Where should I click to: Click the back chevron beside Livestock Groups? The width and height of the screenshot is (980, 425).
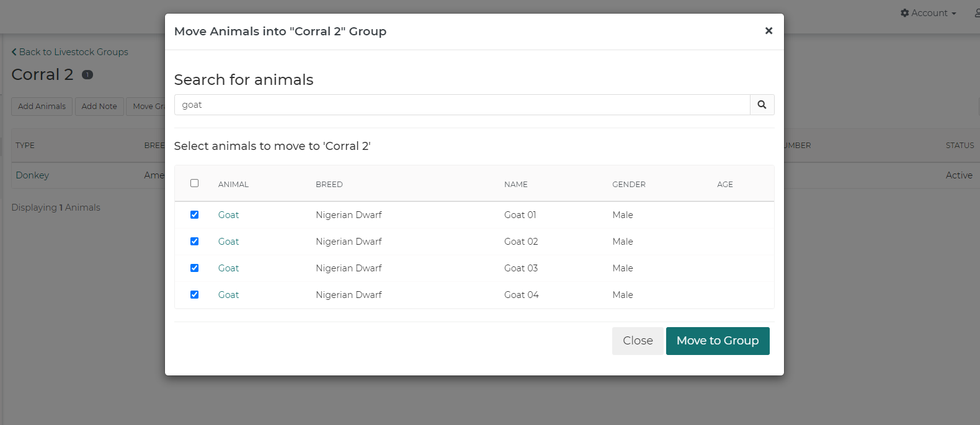coord(14,52)
